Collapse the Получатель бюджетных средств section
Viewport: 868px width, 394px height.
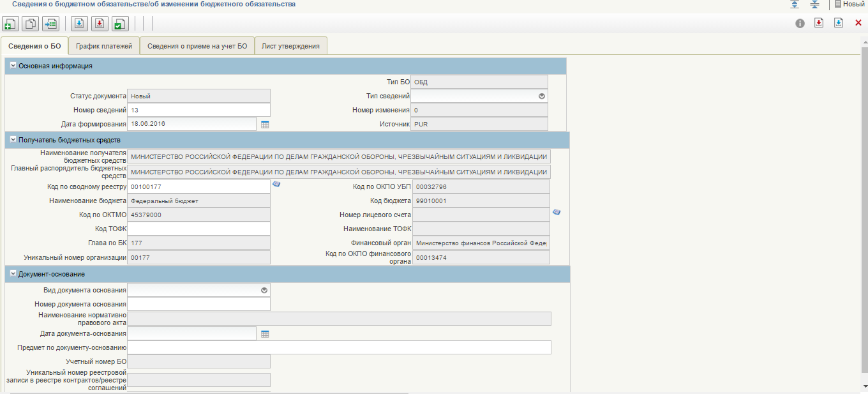tap(13, 139)
